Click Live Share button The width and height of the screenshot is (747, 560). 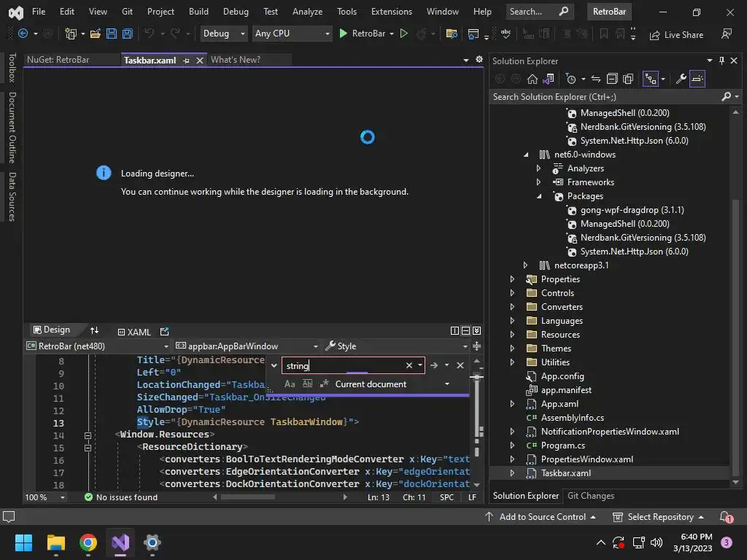pyautogui.click(x=676, y=34)
